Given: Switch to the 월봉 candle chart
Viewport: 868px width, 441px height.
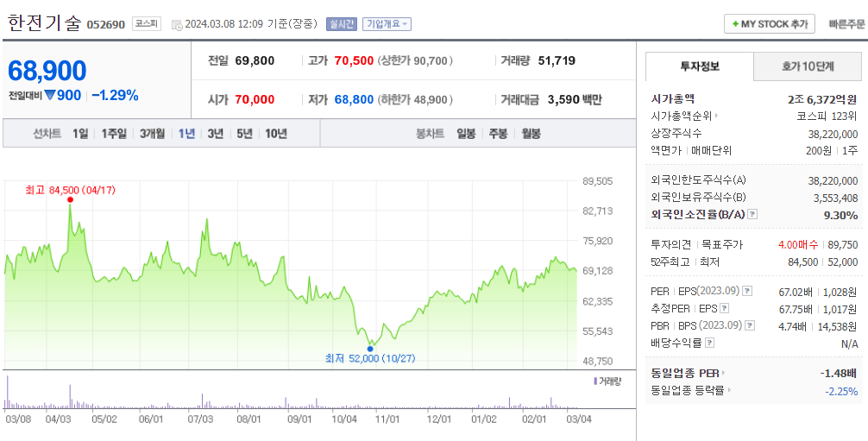Looking at the screenshot, I should [531, 134].
